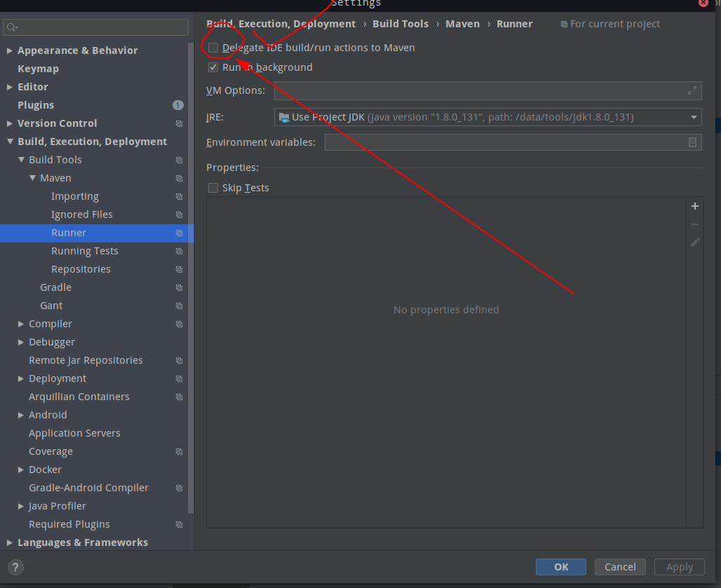Add a new Maven property with plus icon
This screenshot has width=721, height=588.
pos(694,206)
